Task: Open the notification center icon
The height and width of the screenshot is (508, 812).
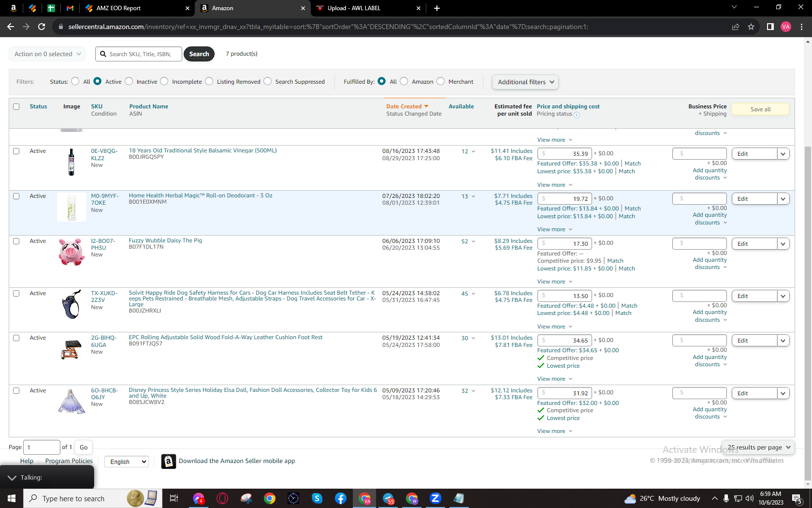Action: point(797,498)
